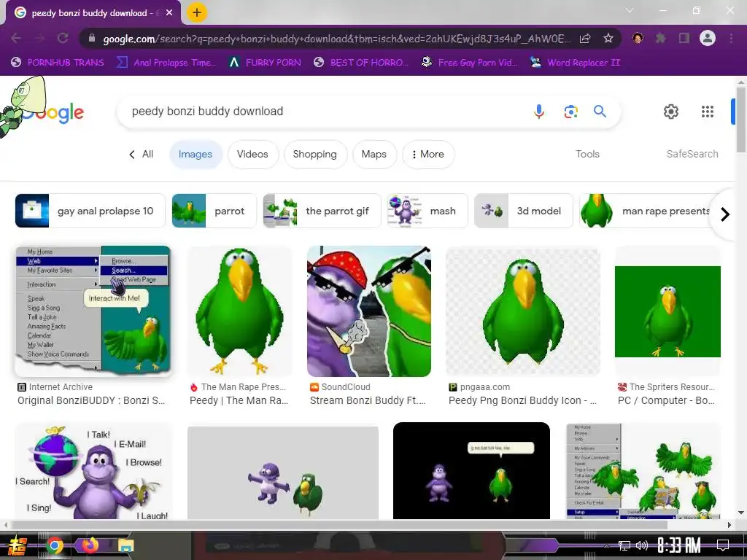This screenshot has height=560, width=747.
Task: Open the Tools filter options
Action: point(587,155)
